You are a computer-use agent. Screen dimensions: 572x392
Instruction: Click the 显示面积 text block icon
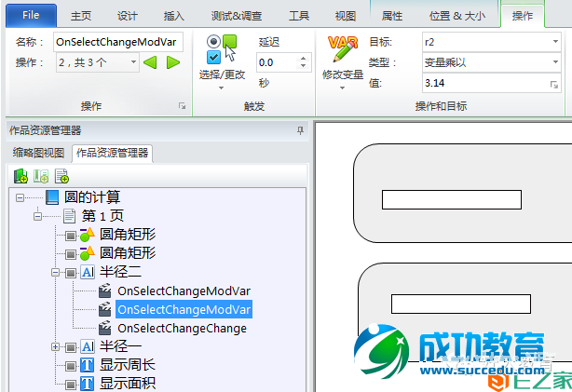(x=88, y=384)
